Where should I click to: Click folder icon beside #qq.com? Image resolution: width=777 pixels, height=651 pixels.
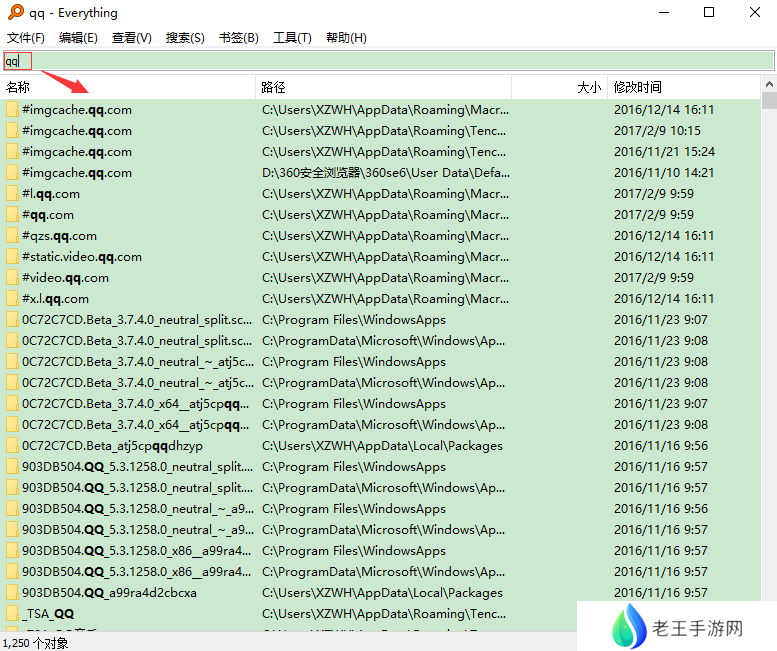tap(12, 215)
